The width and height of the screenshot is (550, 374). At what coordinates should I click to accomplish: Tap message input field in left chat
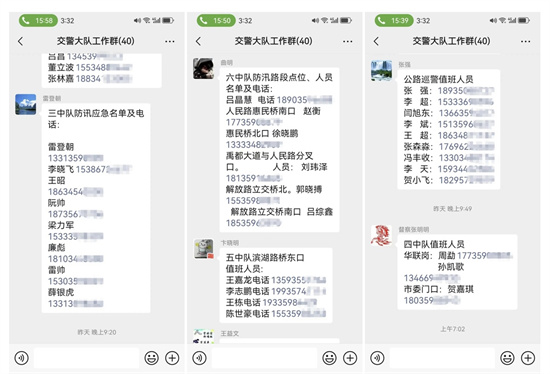tap(86, 358)
